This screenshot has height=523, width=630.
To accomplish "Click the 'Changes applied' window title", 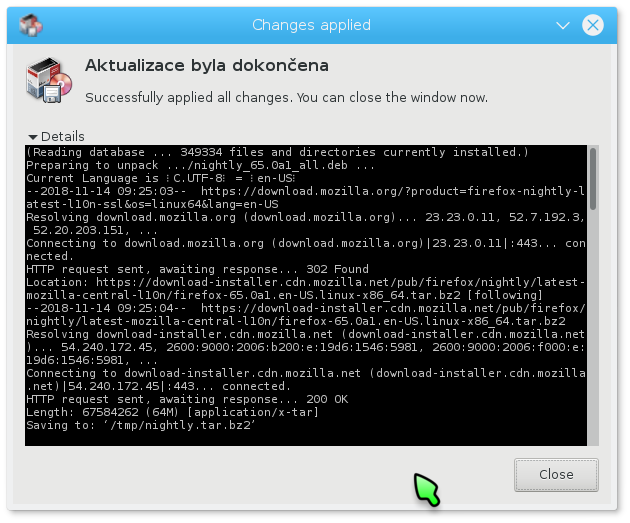I will [x=311, y=25].
